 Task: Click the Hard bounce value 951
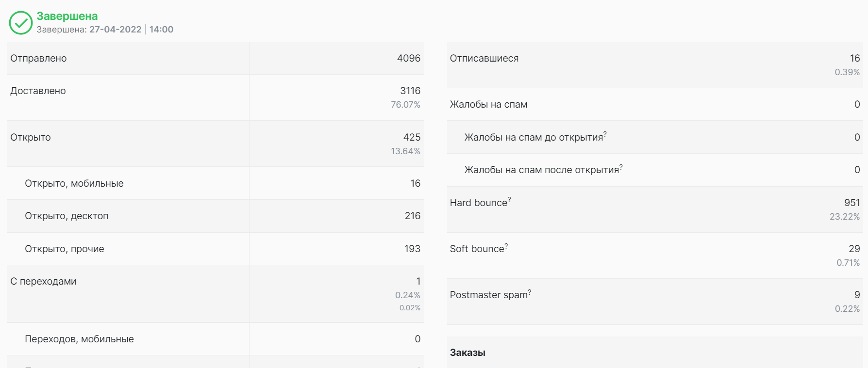852,203
